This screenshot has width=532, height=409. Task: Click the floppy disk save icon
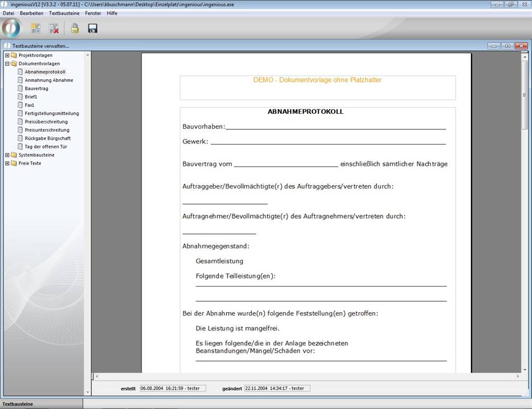pyautogui.click(x=92, y=28)
